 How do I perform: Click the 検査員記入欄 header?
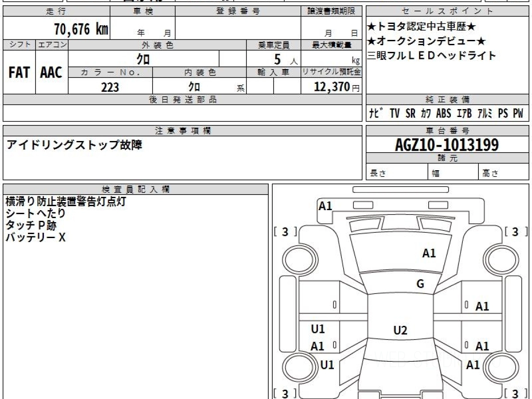pos(136,189)
